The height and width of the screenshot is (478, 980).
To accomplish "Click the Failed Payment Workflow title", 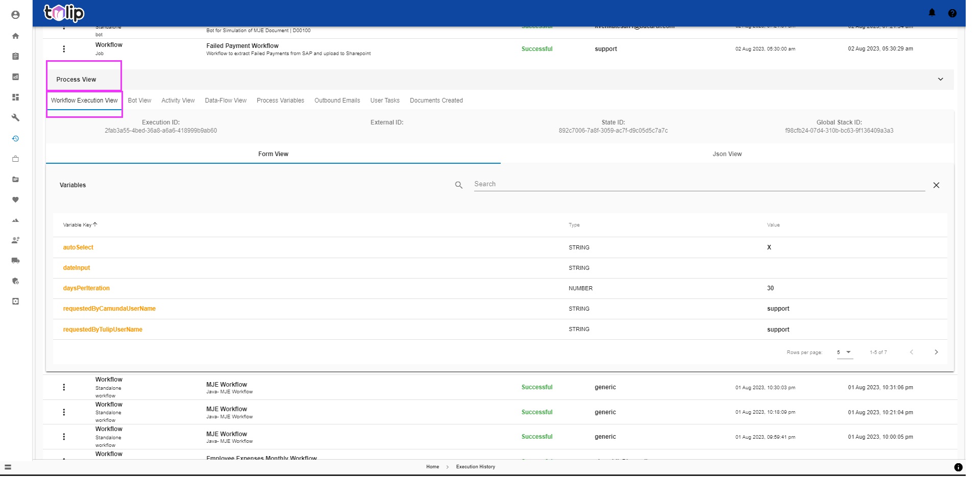I will coord(242,46).
